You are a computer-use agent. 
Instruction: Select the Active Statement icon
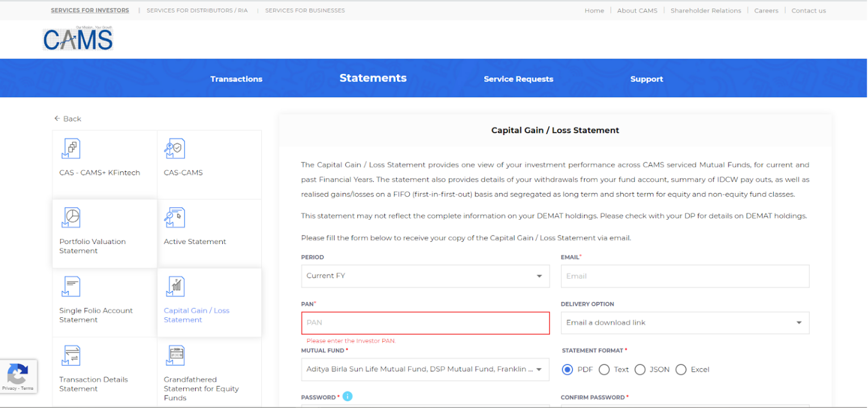click(x=175, y=218)
